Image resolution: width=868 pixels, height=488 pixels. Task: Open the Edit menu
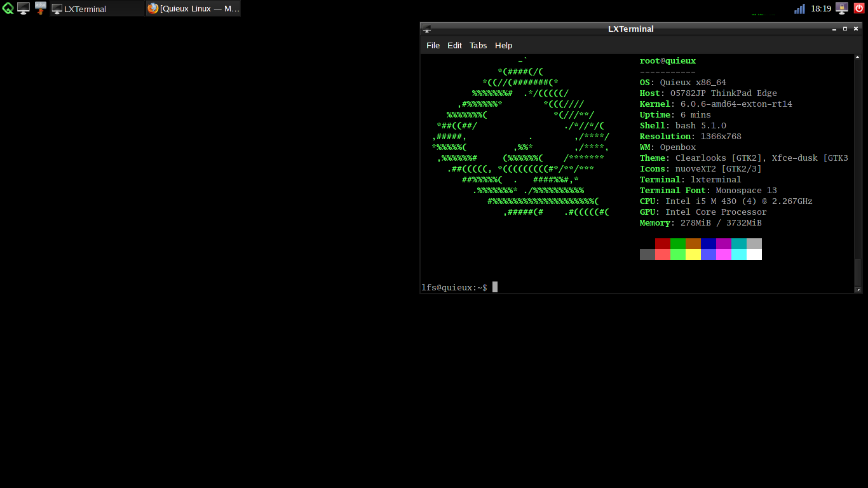coord(454,46)
